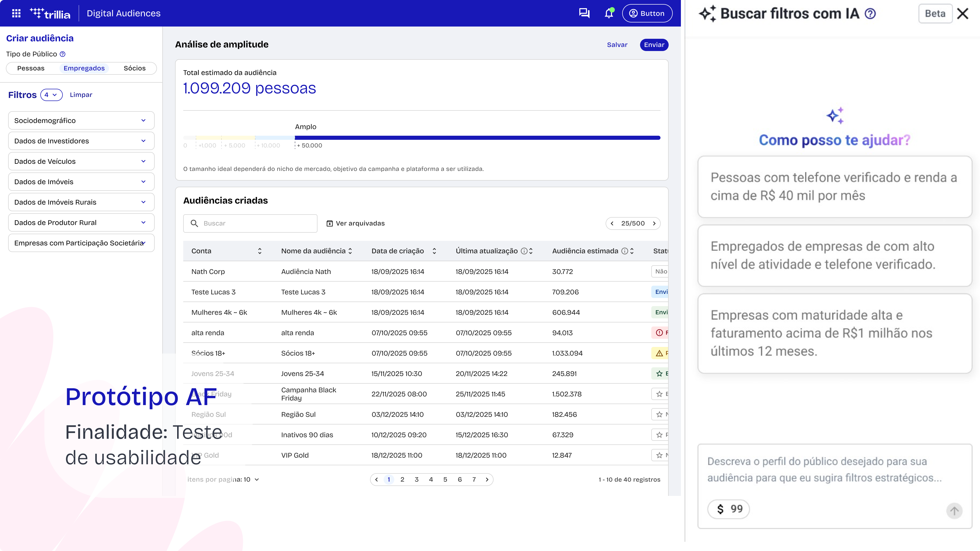The width and height of the screenshot is (980, 551).
Task: Go to table page 1
Action: click(389, 480)
